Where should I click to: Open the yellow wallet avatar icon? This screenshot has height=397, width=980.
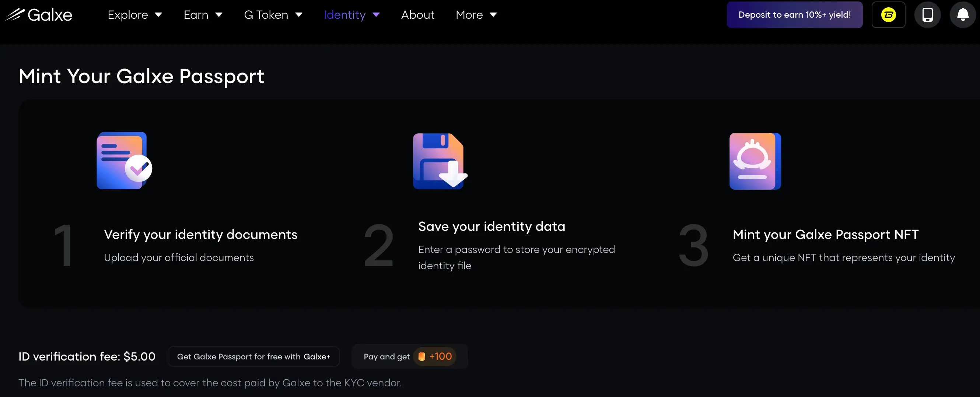888,15
